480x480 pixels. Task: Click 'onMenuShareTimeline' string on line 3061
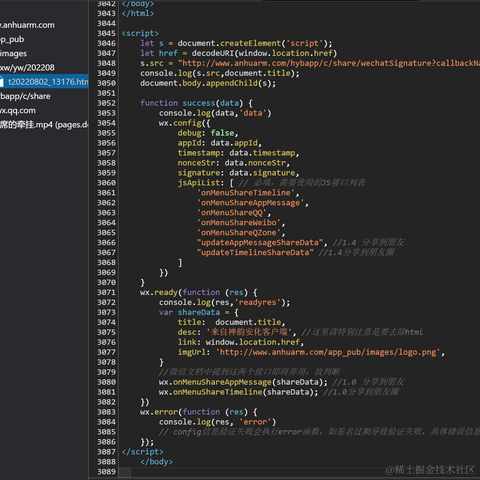[246, 193]
